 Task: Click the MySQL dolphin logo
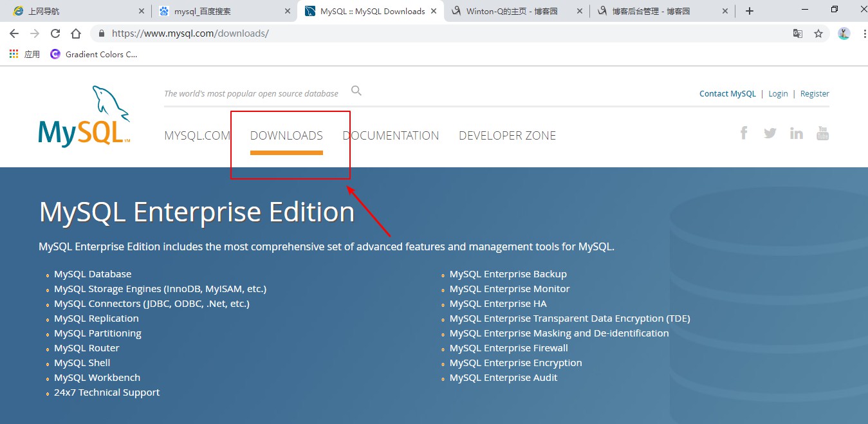pyautogui.click(x=84, y=115)
